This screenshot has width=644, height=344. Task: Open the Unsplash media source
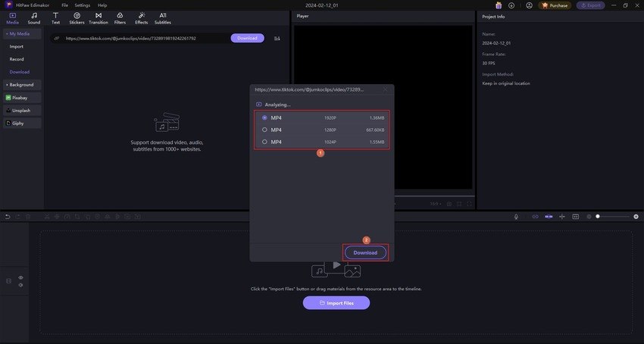22,111
